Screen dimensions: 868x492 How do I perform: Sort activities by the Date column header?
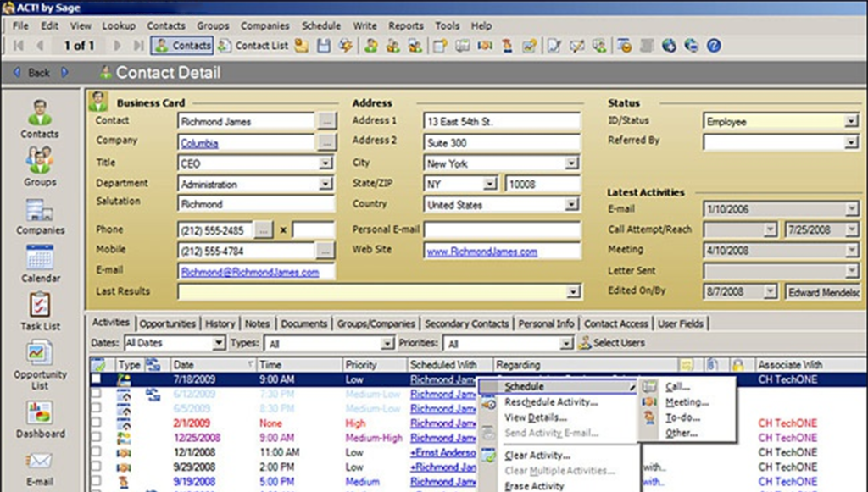[213, 365]
